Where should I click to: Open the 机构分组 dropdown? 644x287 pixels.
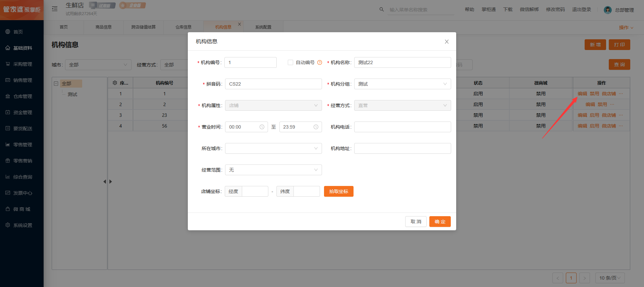pos(402,84)
